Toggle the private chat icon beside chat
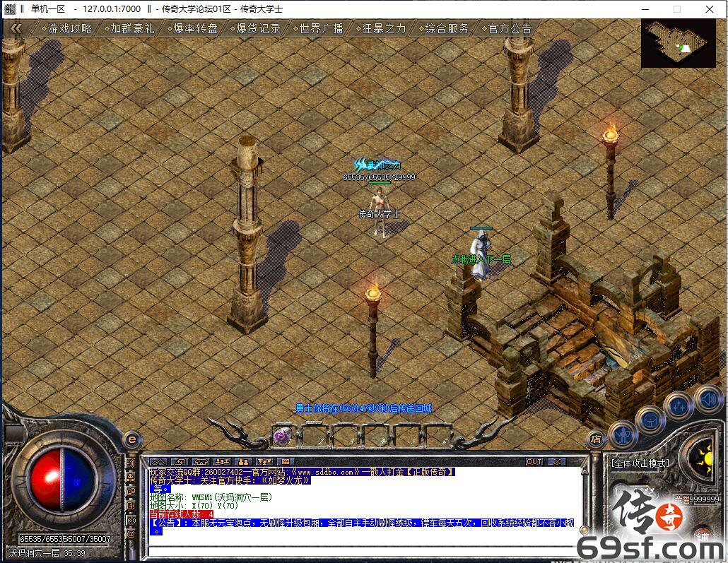The image size is (728, 563). click(x=131, y=492)
